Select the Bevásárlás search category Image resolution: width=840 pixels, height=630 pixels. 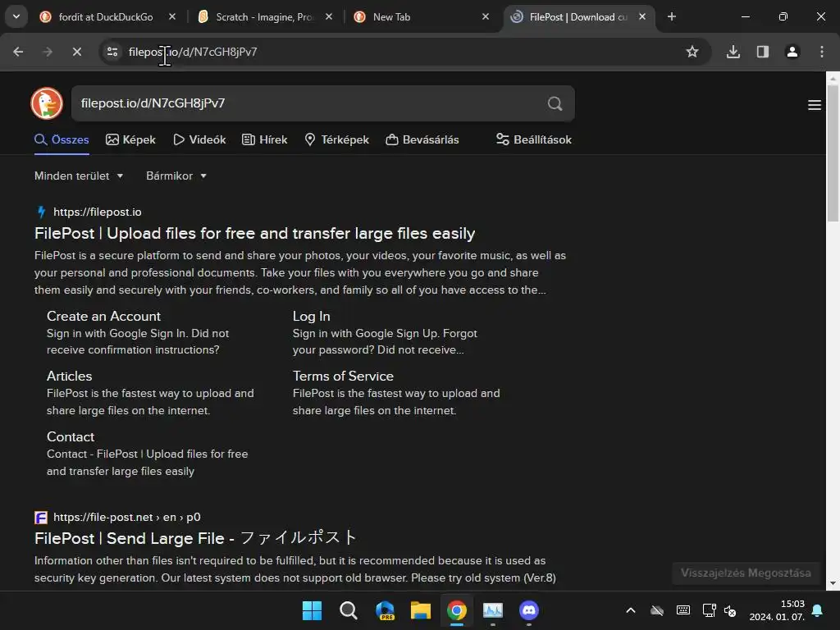[422, 139]
